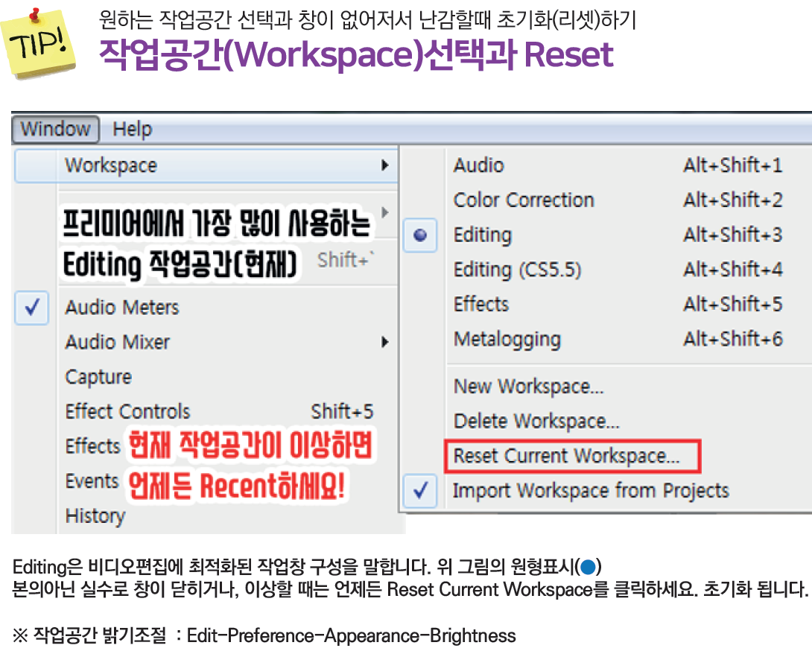812x654 pixels.
Task: Click the Alt+Shift+1 shortcut text
Action: (x=733, y=165)
